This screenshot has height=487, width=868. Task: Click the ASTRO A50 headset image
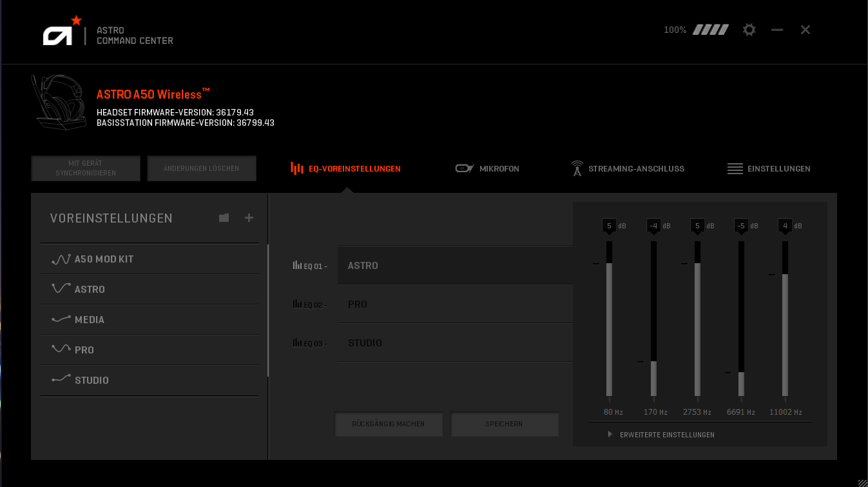[x=59, y=102]
